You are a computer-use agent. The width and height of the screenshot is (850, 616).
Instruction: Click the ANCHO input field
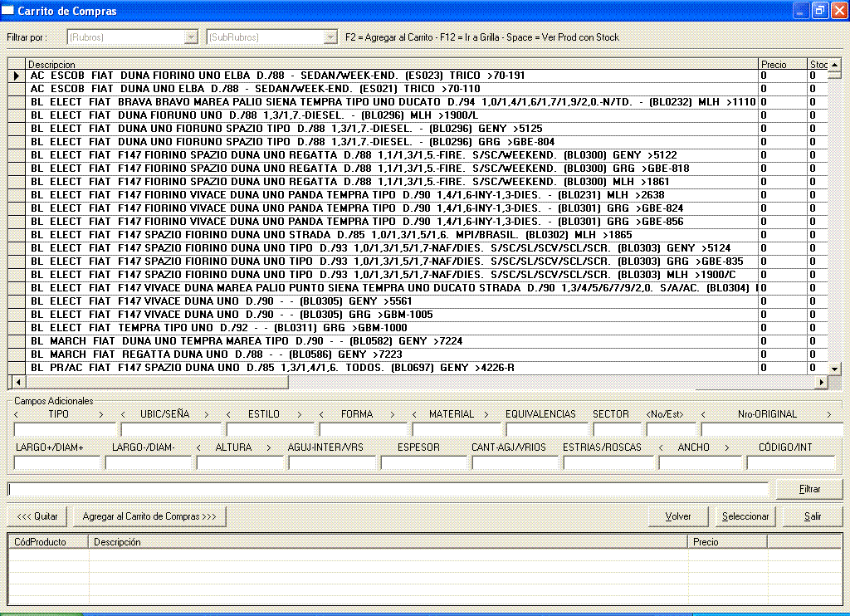[x=701, y=463]
